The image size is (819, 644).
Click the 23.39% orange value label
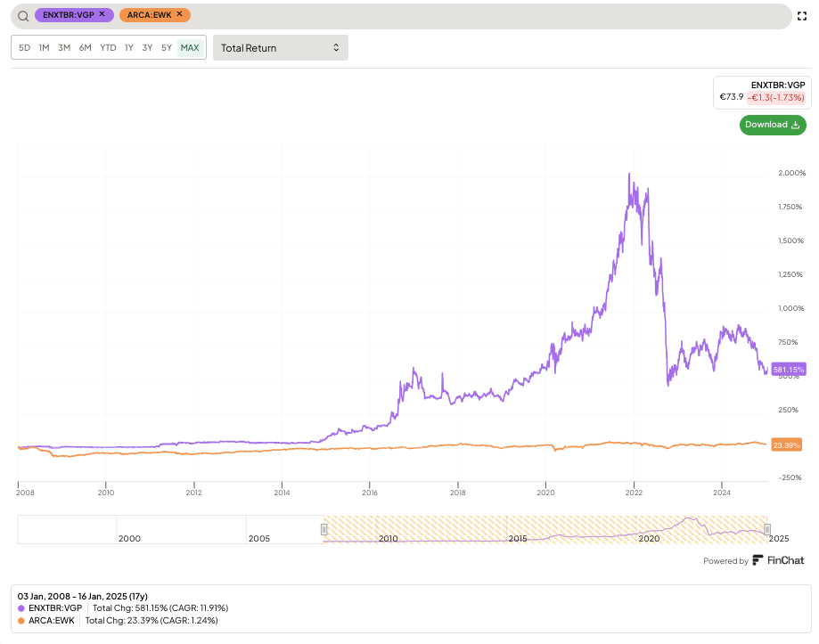tap(787, 445)
